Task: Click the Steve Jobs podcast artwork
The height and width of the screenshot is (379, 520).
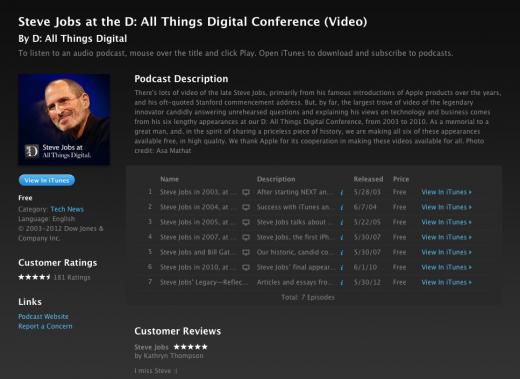Action: click(64, 120)
